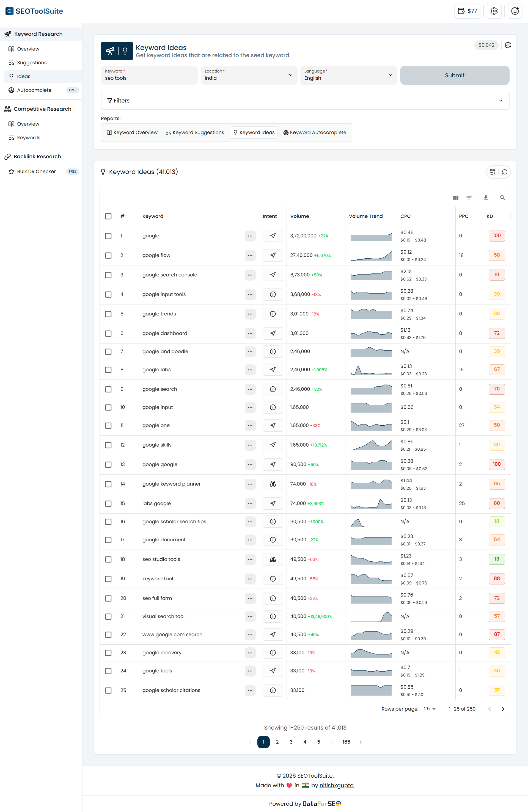Refresh the Keyword Ideas results
The width and height of the screenshot is (528, 812).
pos(504,172)
